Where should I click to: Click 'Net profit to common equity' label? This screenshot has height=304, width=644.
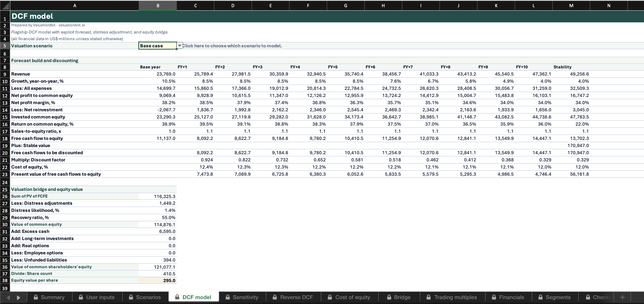pos(42,95)
